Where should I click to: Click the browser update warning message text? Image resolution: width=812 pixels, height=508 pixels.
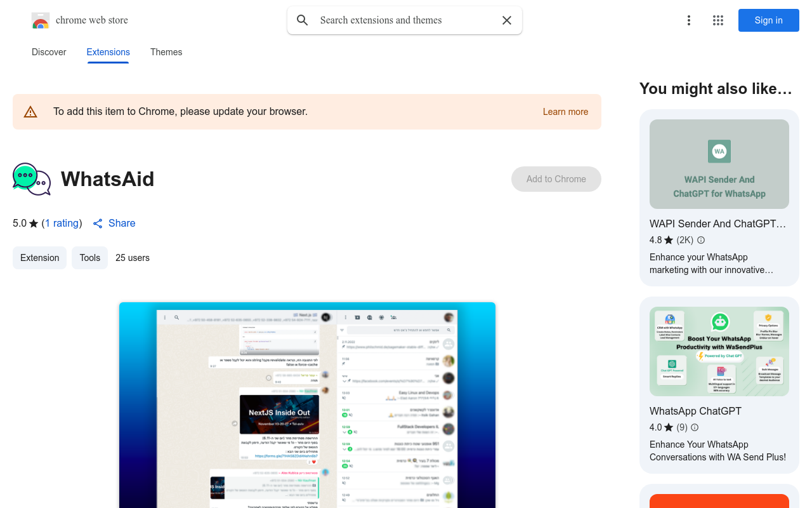(181, 112)
